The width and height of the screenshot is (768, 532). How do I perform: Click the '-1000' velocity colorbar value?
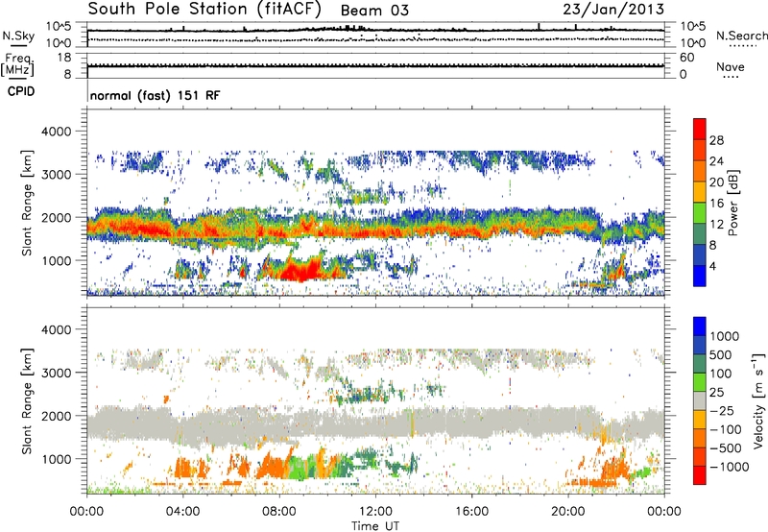(729, 467)
